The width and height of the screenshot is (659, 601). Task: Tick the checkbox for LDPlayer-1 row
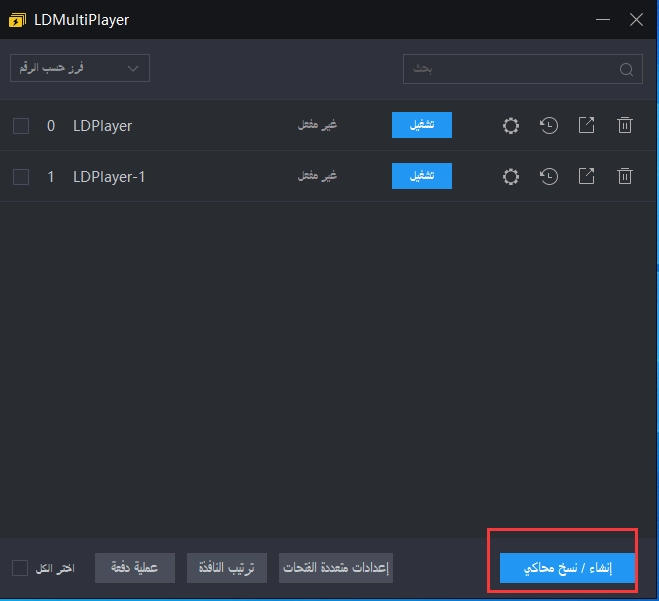[x=21, y=177]
